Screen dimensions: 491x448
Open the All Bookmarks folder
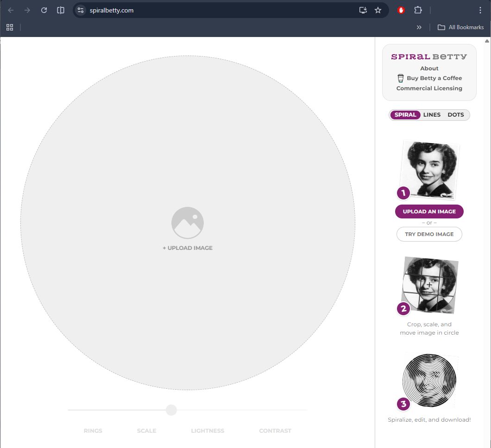pos(461,27)
